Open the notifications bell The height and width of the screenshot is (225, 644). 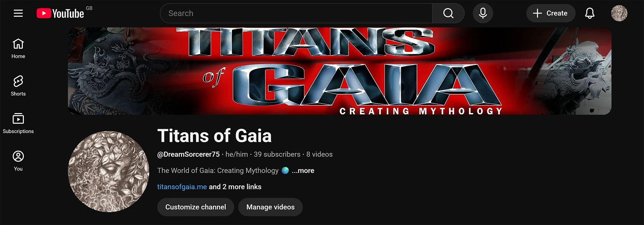(x=590, y=13)
